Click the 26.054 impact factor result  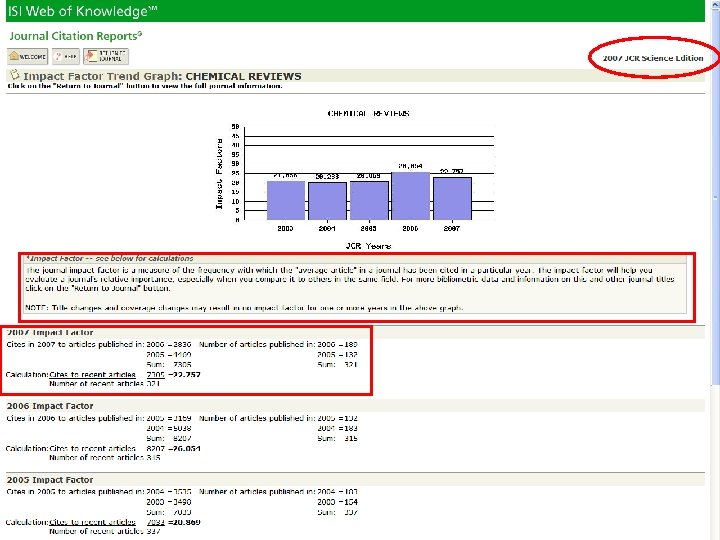pos(185,449)
